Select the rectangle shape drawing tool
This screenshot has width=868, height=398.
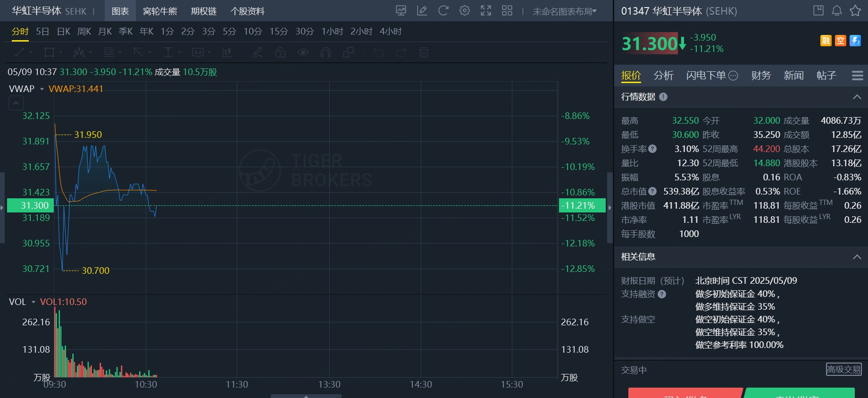coord(49,52)
